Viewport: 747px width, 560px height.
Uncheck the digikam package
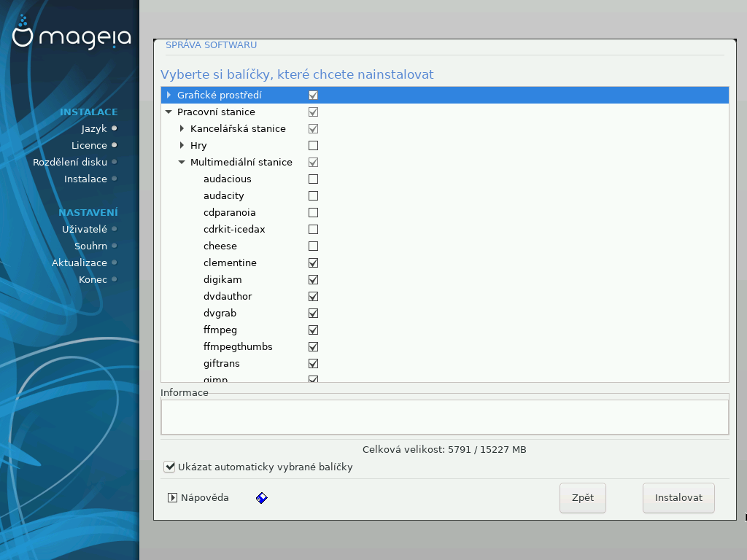[313, 279]
